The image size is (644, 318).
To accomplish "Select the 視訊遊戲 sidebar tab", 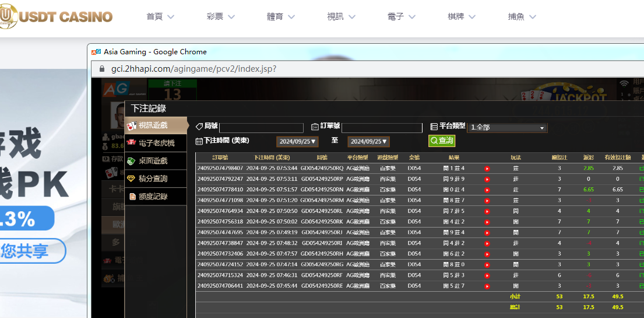I will (156, 125).
